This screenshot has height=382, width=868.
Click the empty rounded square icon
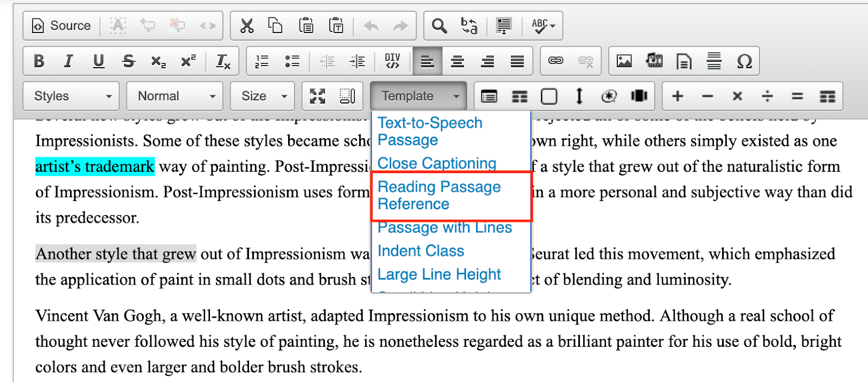(549, 96)
